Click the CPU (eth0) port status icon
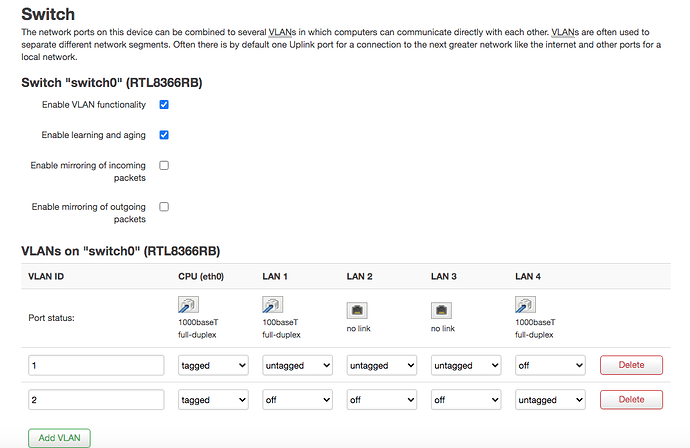 188,305
